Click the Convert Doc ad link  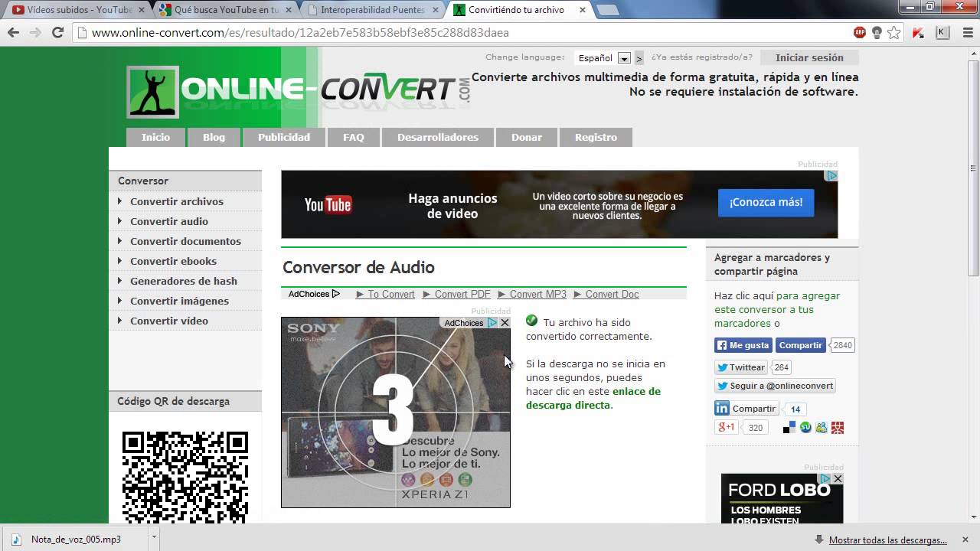coord(606,294)
